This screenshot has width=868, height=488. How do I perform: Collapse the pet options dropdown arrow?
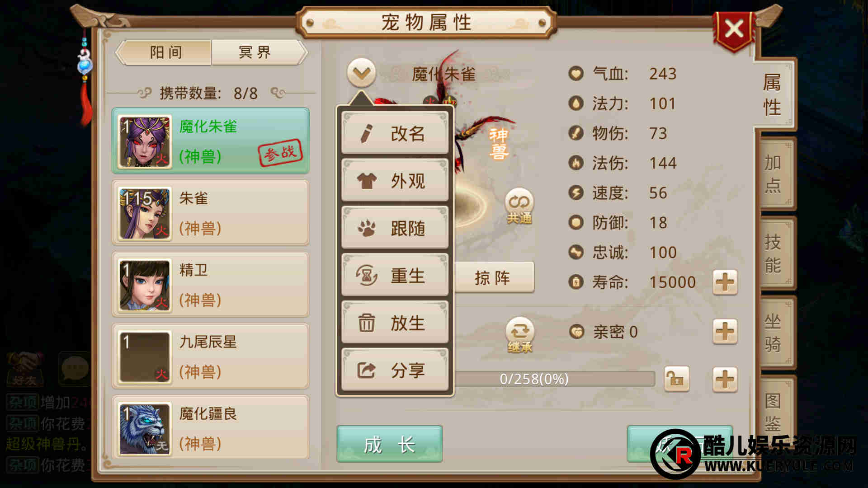[361, 73]
